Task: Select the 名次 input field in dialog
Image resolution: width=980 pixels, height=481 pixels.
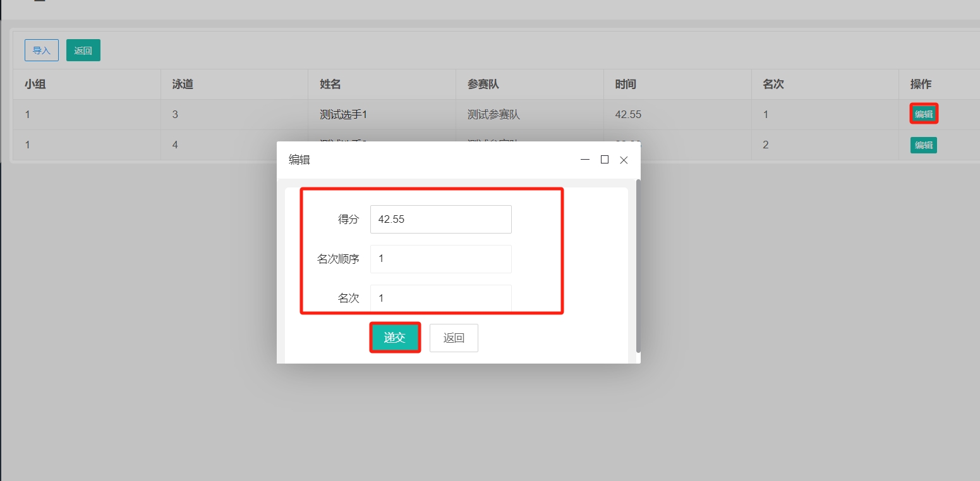Action: 440,298
